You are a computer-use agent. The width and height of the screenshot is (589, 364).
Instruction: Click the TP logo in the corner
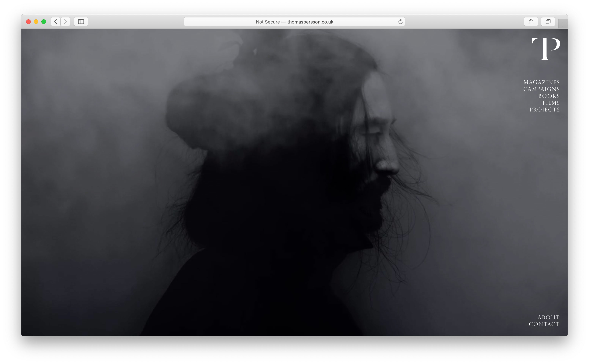pos(546,49)
